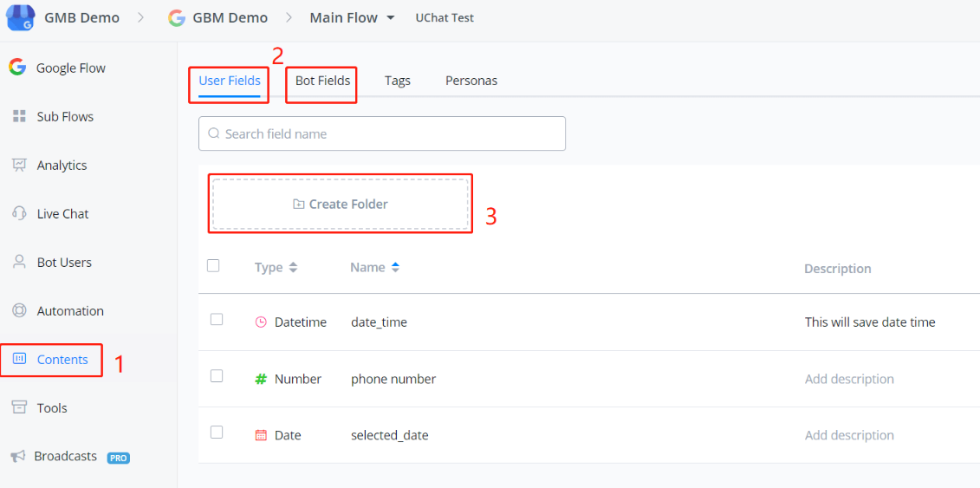
Task: Click the Automation icon in sidebar
Action: tap(19, 310)
